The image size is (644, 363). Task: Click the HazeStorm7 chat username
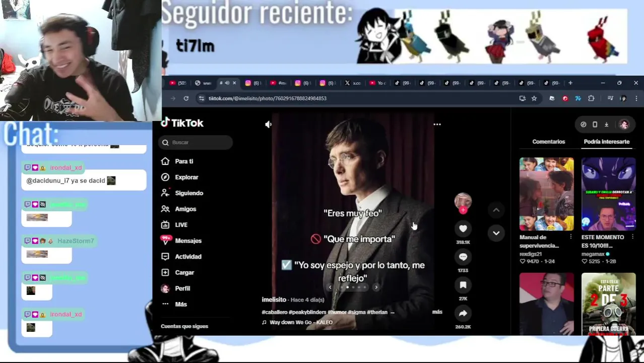coord(76,241)
